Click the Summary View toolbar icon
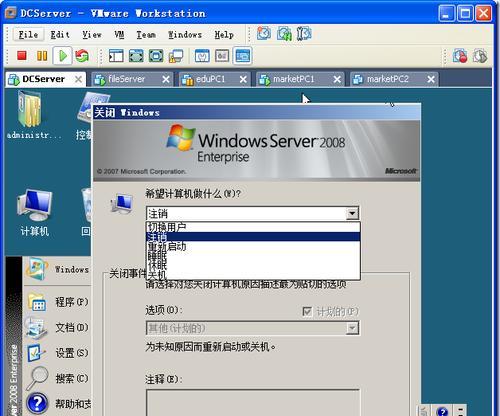This screenshot has width=500, height=416. click(202, 56)
